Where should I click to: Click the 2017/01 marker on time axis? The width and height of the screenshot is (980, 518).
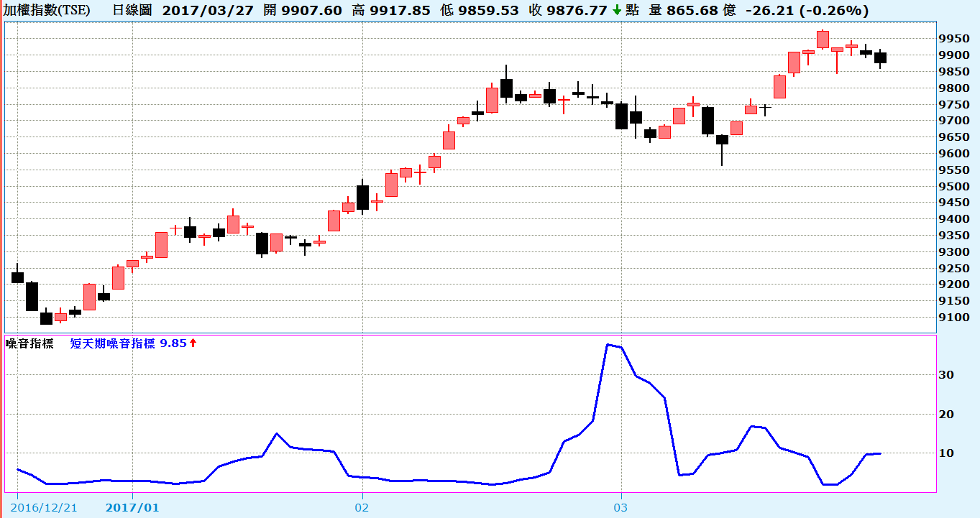[132, 507]
